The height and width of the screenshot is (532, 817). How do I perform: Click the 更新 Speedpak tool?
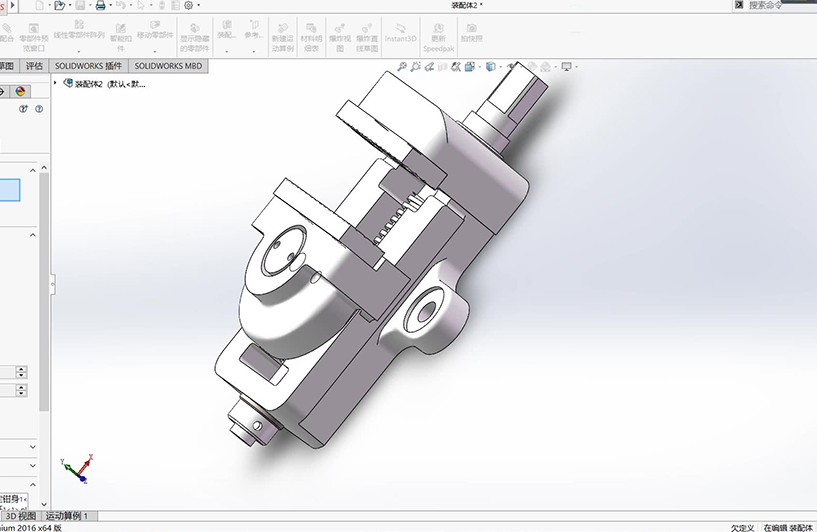pos(438,38)
